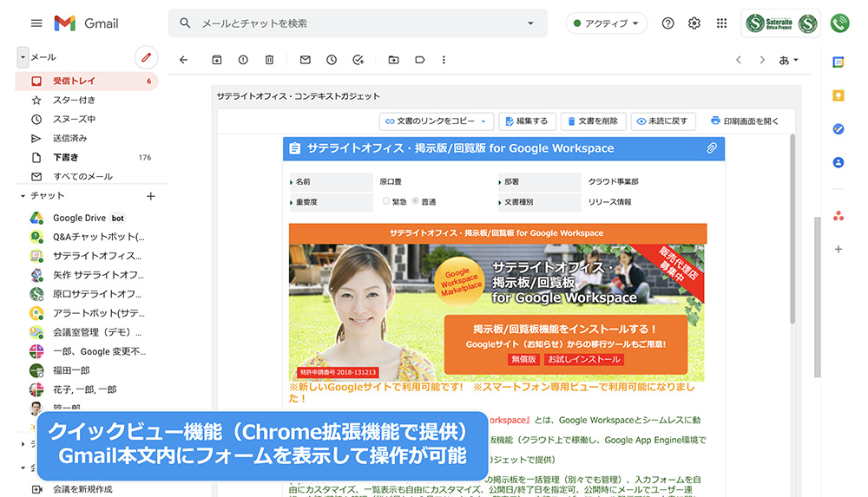Go to older message arrow
This screenshot has width=868, height=497.
[x=762, y=60]
